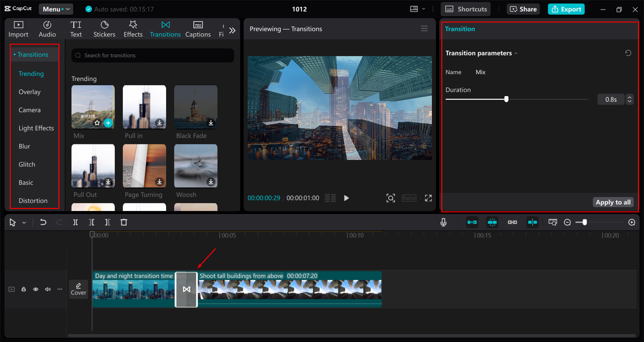Image resolution: width=644 pixels, height=342 pixels.
Task: Switch to the Text tab
Action: click(76, 29)
